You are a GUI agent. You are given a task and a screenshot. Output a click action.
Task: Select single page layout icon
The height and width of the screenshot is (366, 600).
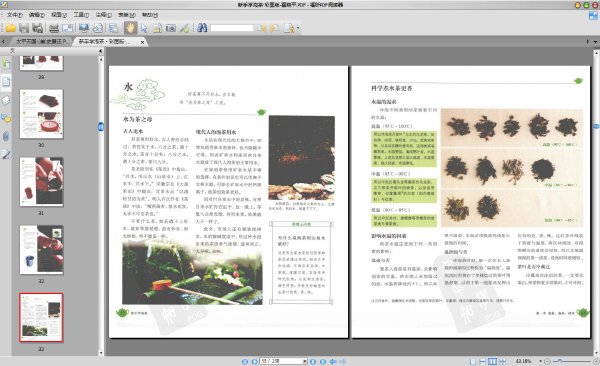(x=473, y=361)
